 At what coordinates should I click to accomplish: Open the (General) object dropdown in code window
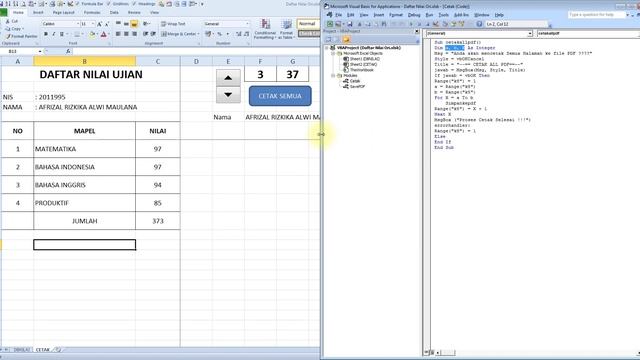(x=530, y=33)
